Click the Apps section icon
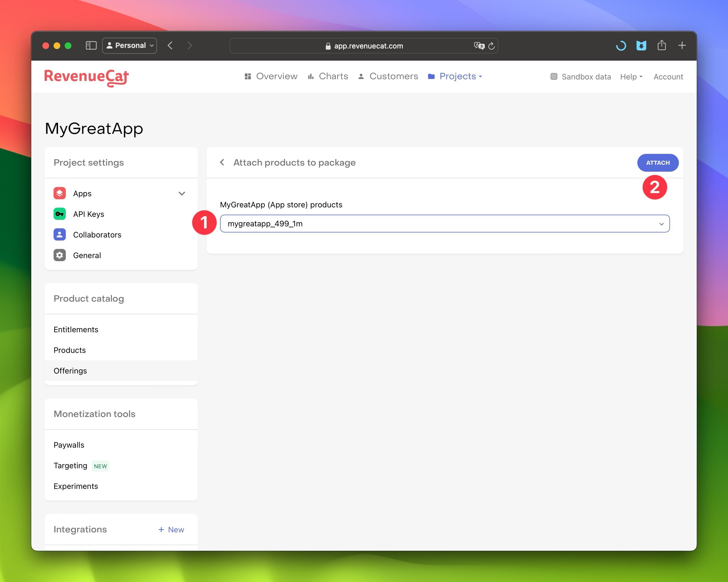The image size is (728, 582). click(x=59, y=193)
